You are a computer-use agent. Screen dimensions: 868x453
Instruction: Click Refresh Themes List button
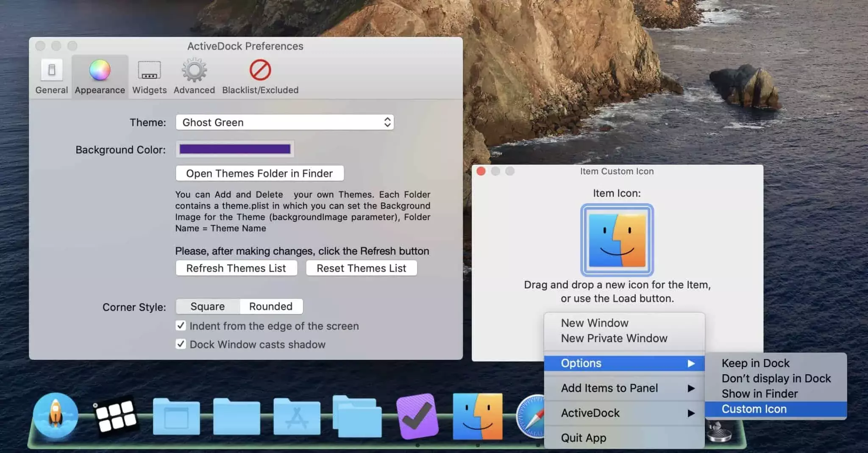click(236, 268)
